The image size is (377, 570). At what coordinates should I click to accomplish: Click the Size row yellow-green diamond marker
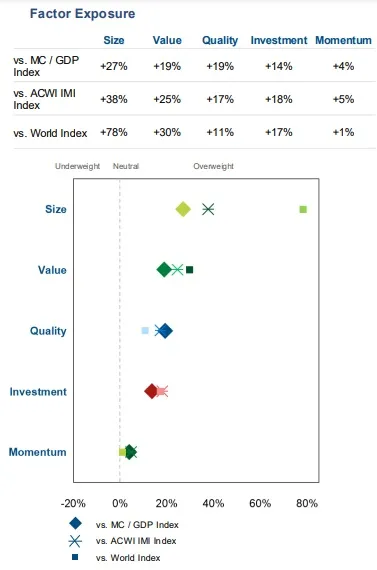coord(183,209)
